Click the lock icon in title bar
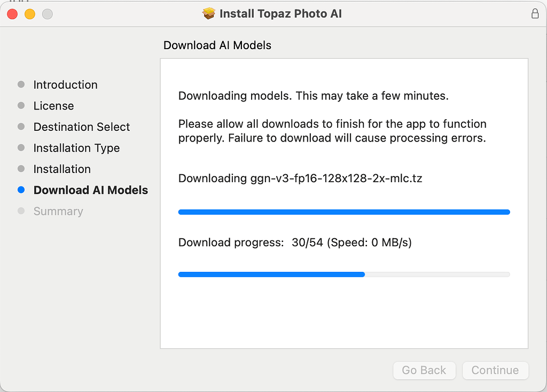 click(535, 13)
